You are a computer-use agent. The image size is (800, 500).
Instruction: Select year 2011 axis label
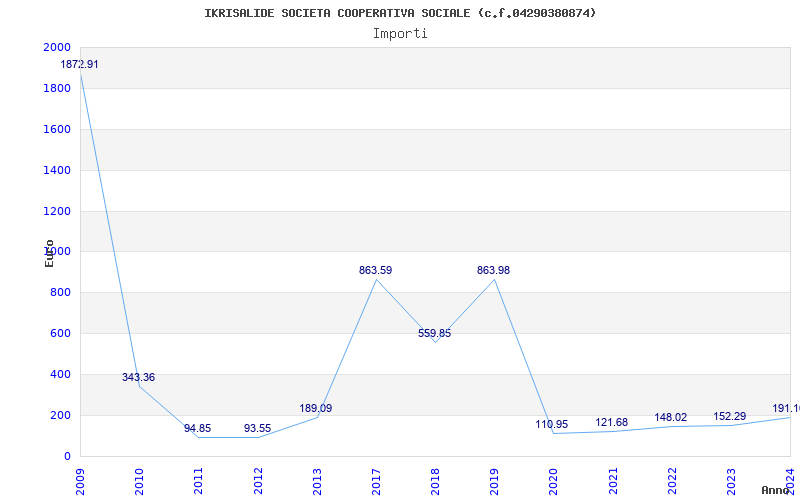coord(198,481)
